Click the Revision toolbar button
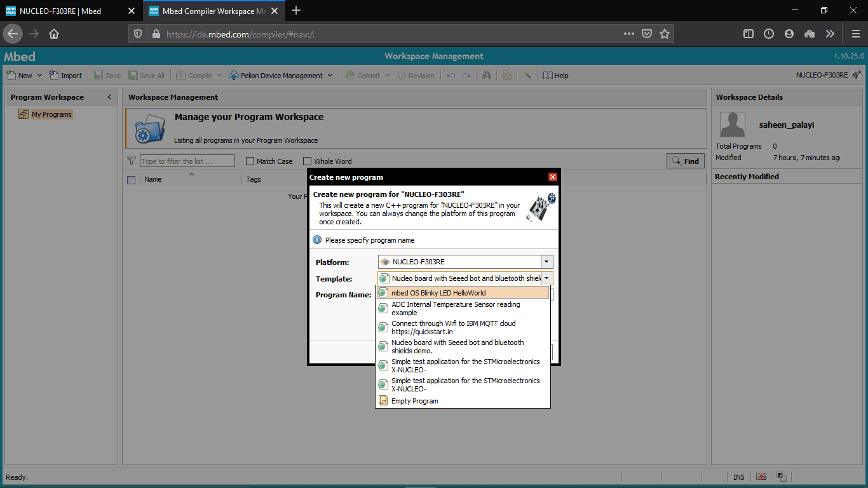Viewport: 868px width, 488px height. point(416,75)
